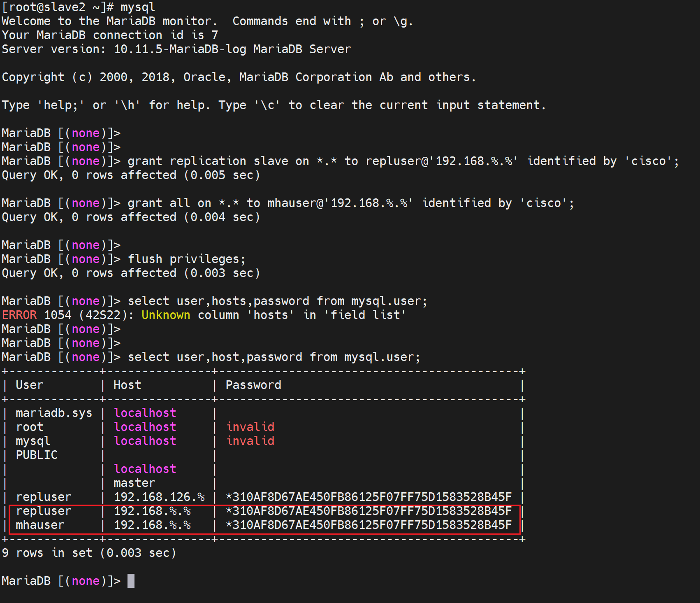700x603 pixels.
Task: Click the cursor block at the last prompt
Action: (131, 581)
